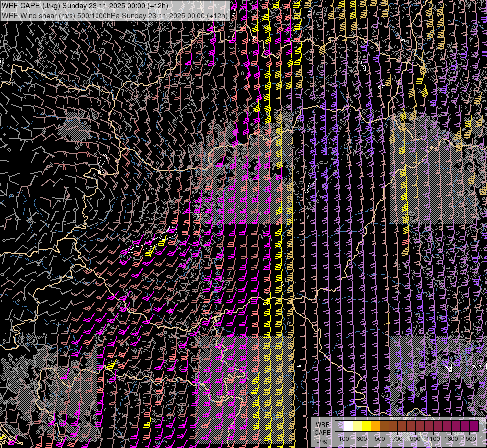Click the "WRF CAPE J/kg" legend caption
Screen dimensions: 487x448
point(322,432)
